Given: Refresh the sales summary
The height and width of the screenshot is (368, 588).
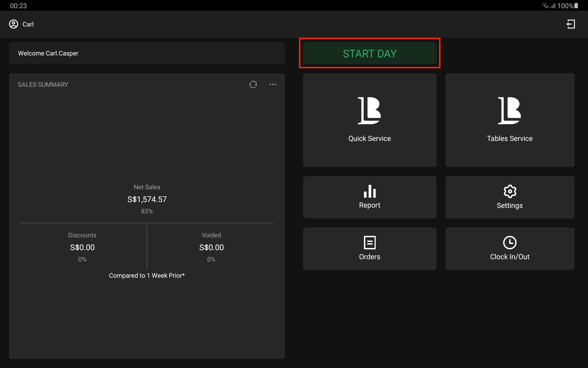Looking at the screenshot, I should [x=253, y=84].
